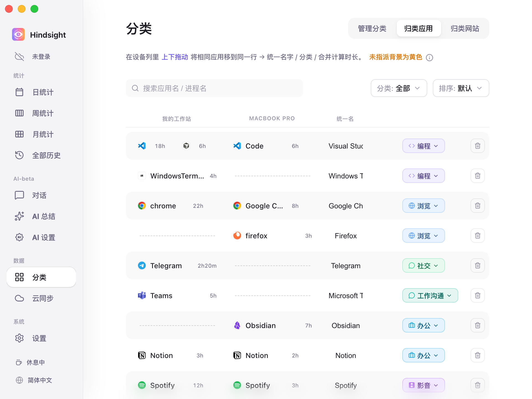Switch to 管理分类 tab
532x399 pixels.
tap(372, 29)
